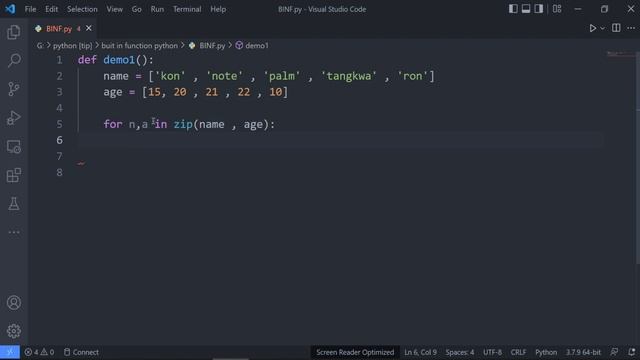The width and height of the screenshot is (640, 360).
Task: Split the editor to the right
Action: tap(616, 28)
